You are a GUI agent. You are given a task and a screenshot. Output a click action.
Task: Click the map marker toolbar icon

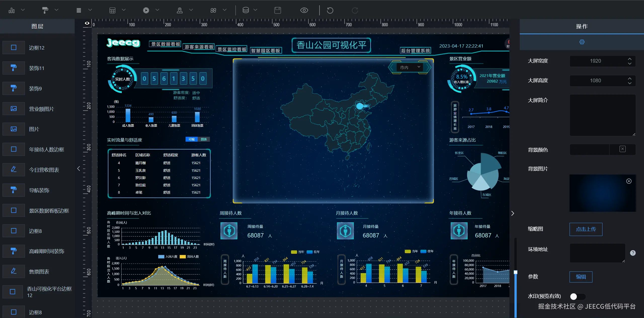[180, 10]
